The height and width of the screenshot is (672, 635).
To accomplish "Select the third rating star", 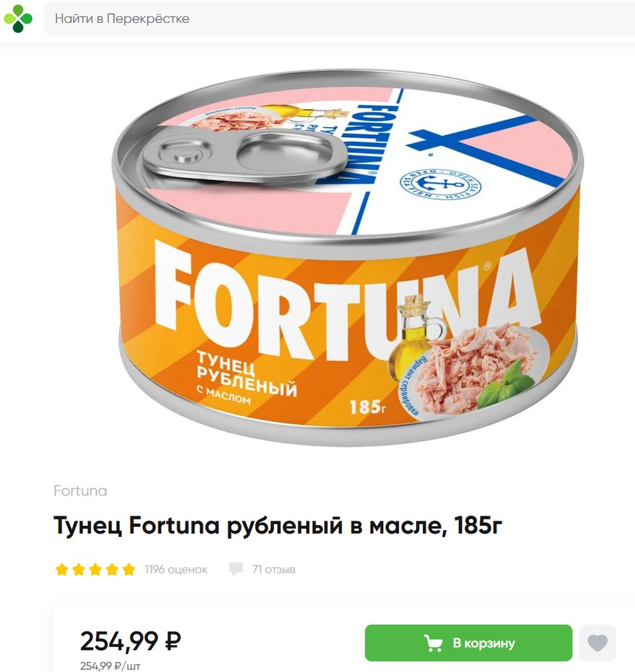I will 96,570.
